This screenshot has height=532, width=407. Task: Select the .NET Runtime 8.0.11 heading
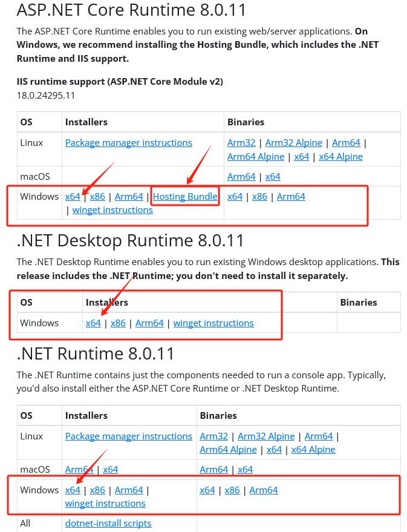(x=96, y=353)
